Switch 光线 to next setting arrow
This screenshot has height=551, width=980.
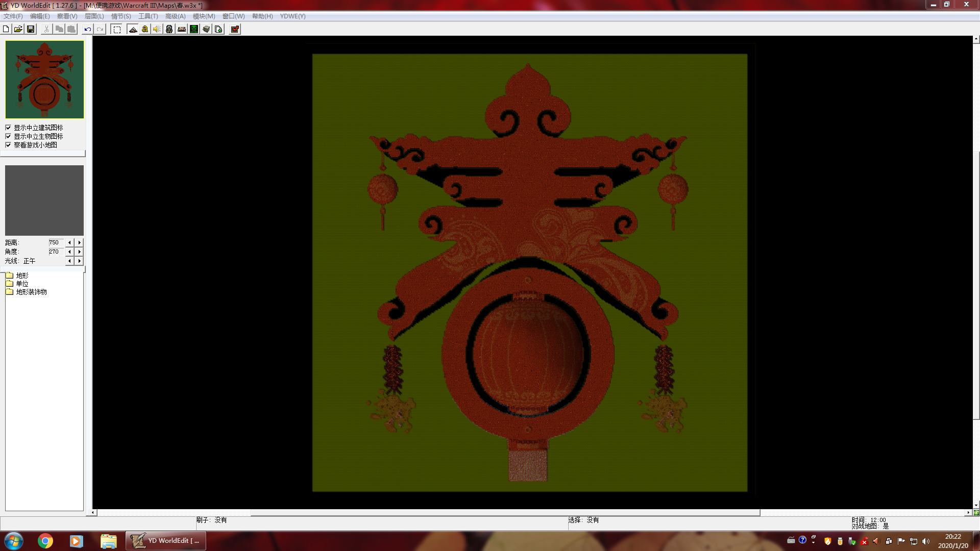coord(79,261)
